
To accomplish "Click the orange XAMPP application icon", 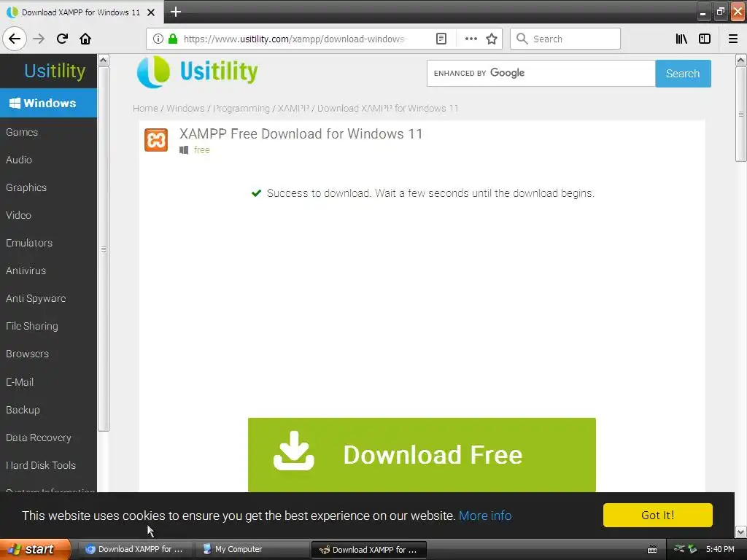I will [156, 140].
